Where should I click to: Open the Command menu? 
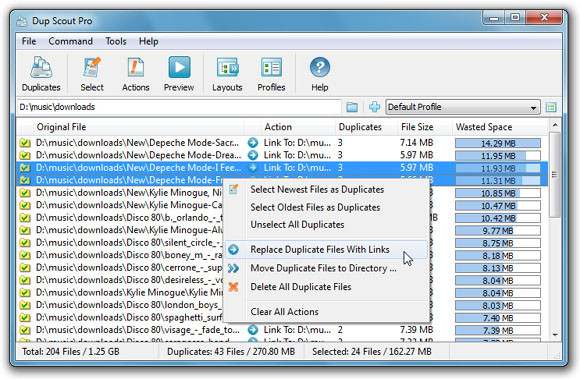click(x=70, y=41)
